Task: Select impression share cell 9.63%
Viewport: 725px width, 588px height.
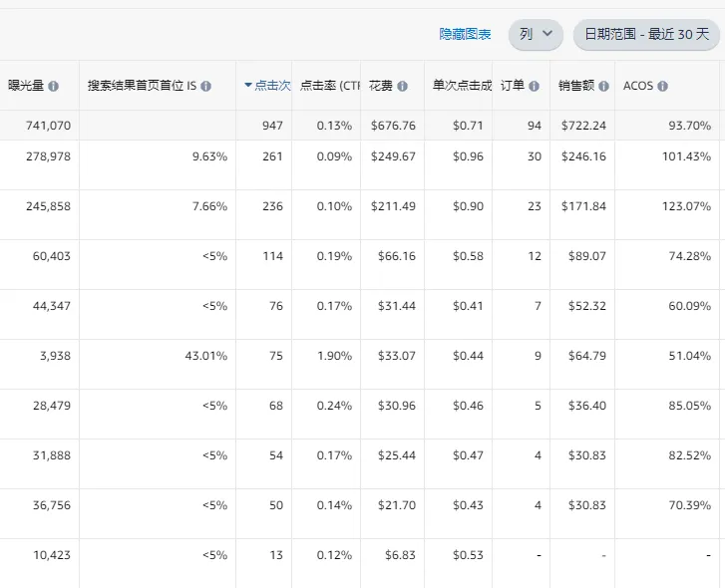Action: 209,156
